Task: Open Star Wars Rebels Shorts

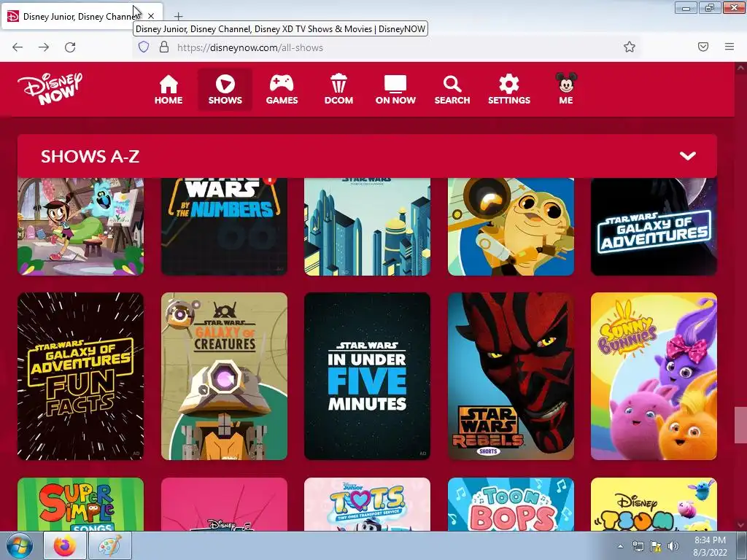Action: (x=511, y=376)
